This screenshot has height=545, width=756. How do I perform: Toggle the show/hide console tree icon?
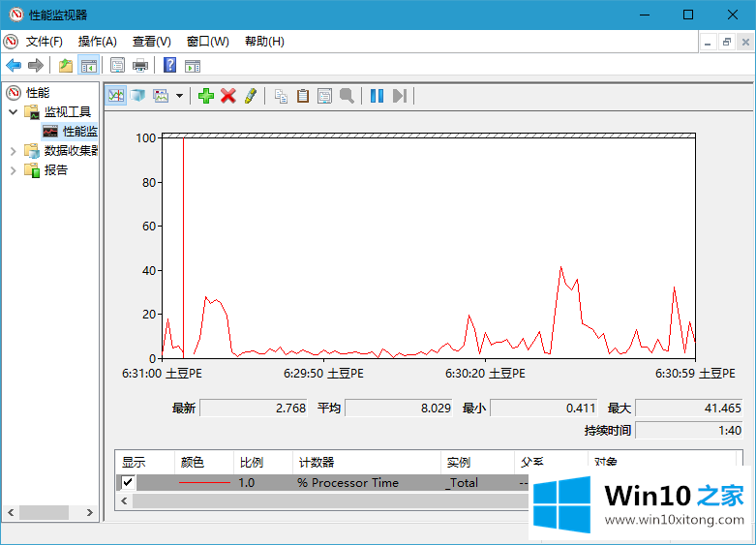pos(89,65)
